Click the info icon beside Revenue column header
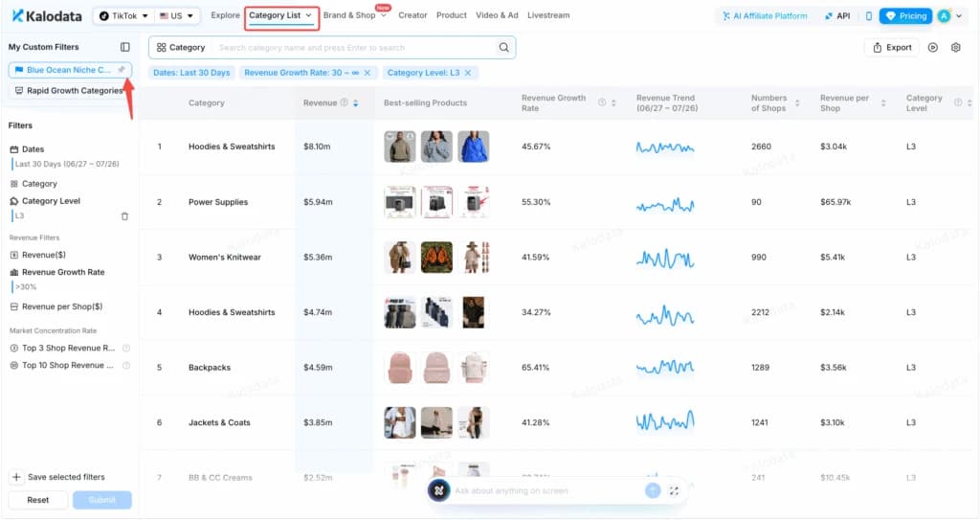Screen dimensions: 980x520 344,102
